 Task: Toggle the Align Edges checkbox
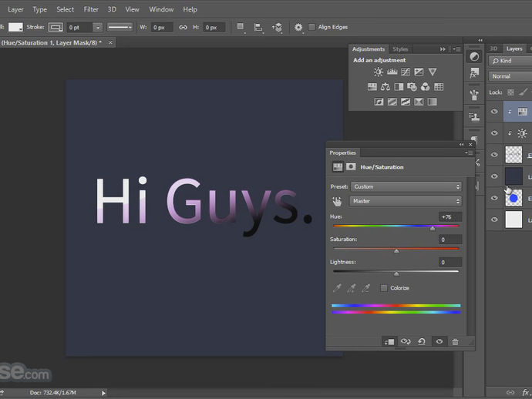point(311,27)
